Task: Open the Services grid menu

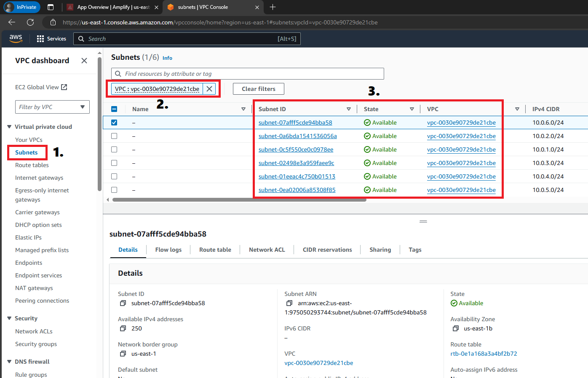Action: (51, 39)
